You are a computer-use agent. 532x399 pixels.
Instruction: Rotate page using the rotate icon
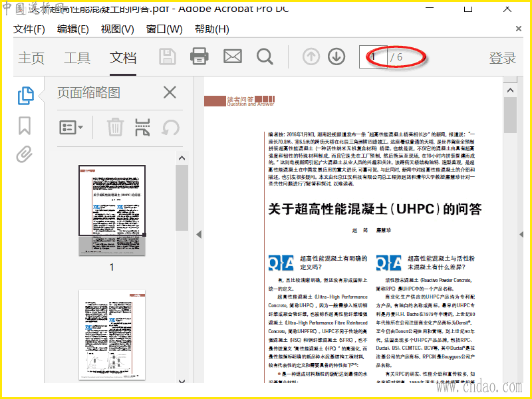coord(170,128)
